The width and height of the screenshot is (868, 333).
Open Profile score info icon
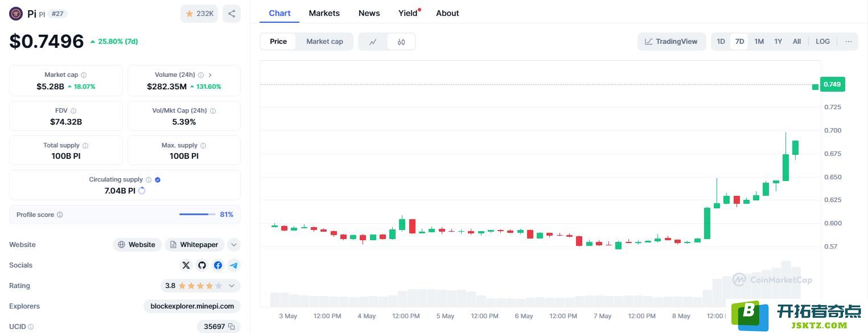(60, 215)
